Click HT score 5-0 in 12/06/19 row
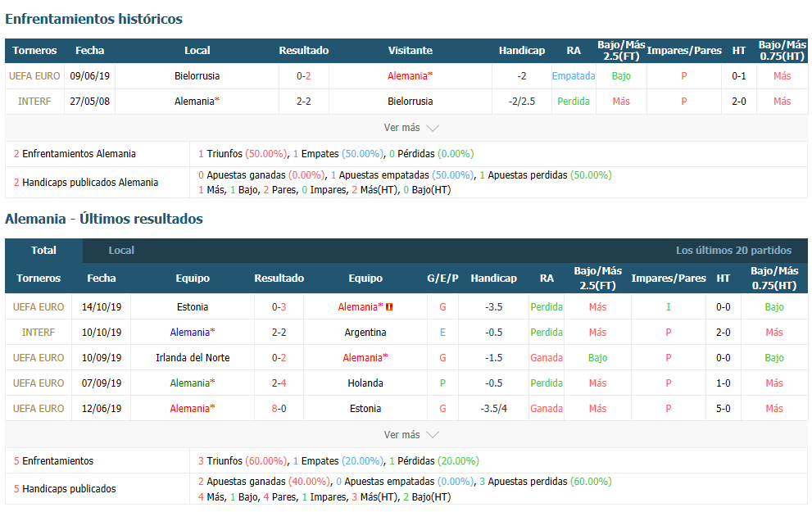This screenshot has height=512, width=812. (x=723, y=409)
